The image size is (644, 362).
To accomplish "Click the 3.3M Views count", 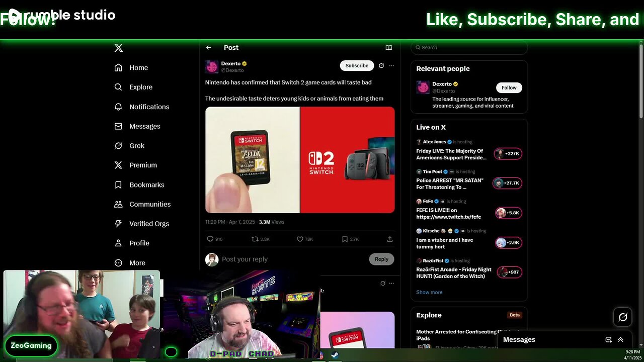I will [271, 222].
